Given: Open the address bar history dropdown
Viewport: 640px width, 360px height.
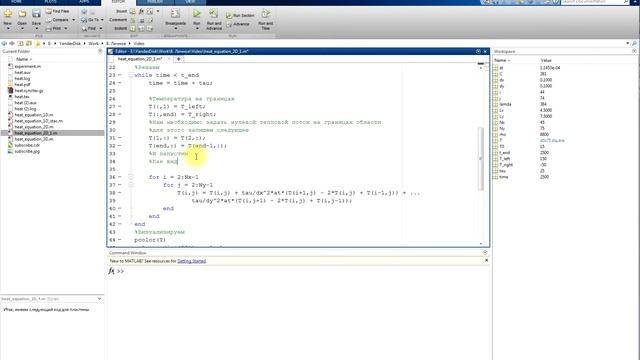Looking at the screenshot, I should point(627,43).
